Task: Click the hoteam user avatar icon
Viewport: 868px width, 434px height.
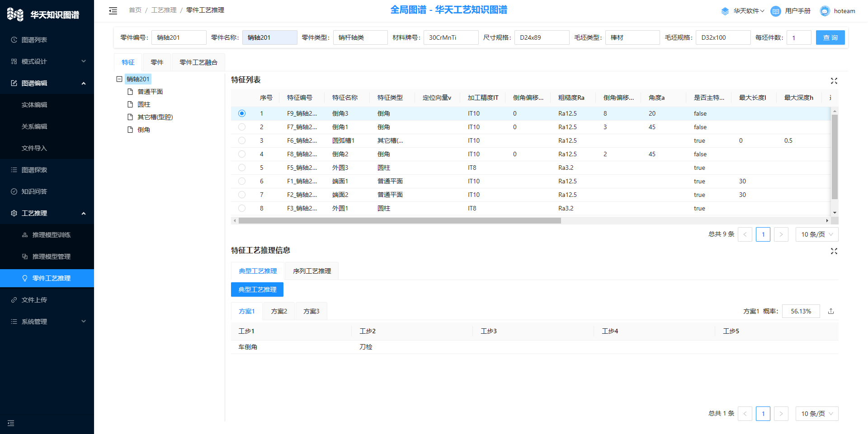Action: [825, 11]
